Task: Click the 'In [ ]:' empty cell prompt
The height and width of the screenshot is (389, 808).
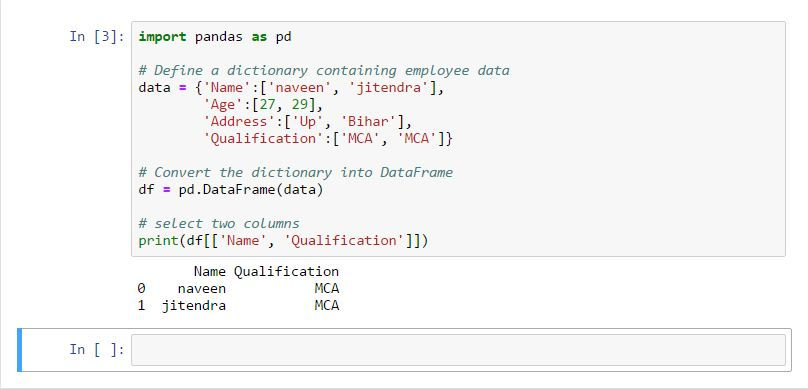Action: tap(97, 349)
